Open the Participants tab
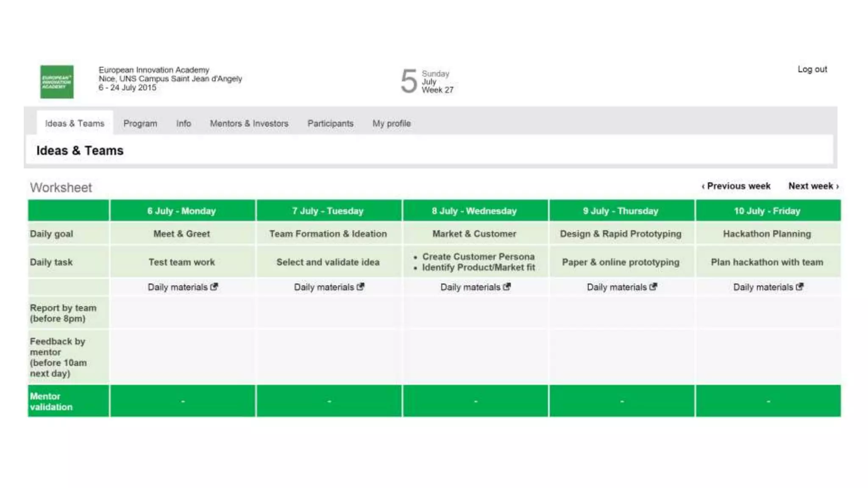868x488 pixels. pyautogui.click(x=330, y=123)
